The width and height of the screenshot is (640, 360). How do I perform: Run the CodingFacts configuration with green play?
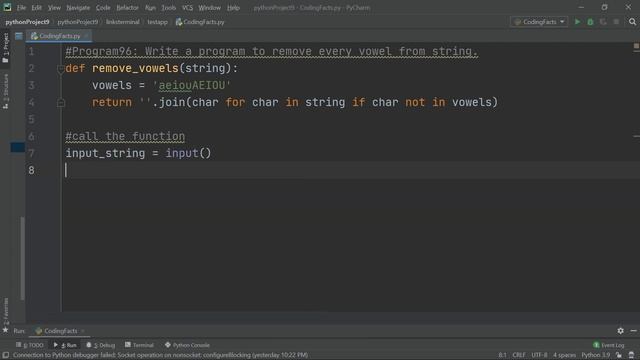[x=577, y=22]
